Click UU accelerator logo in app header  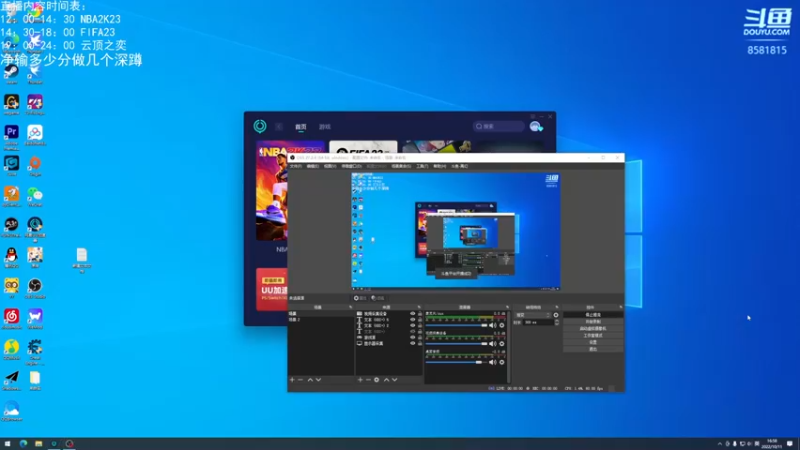pos(260,126)
